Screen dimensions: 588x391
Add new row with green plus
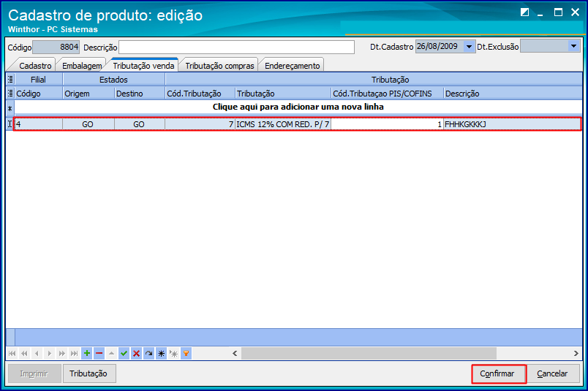coord(86,353)
